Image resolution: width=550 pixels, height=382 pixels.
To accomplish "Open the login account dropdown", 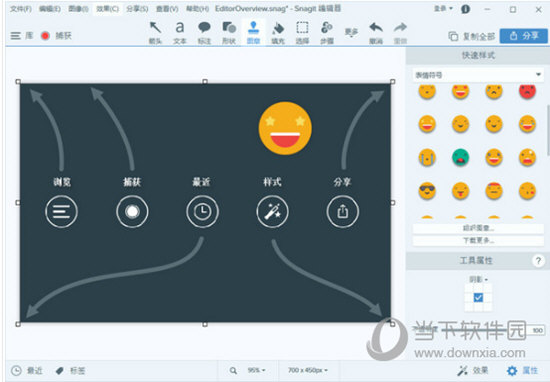I will tap(443, 8).
